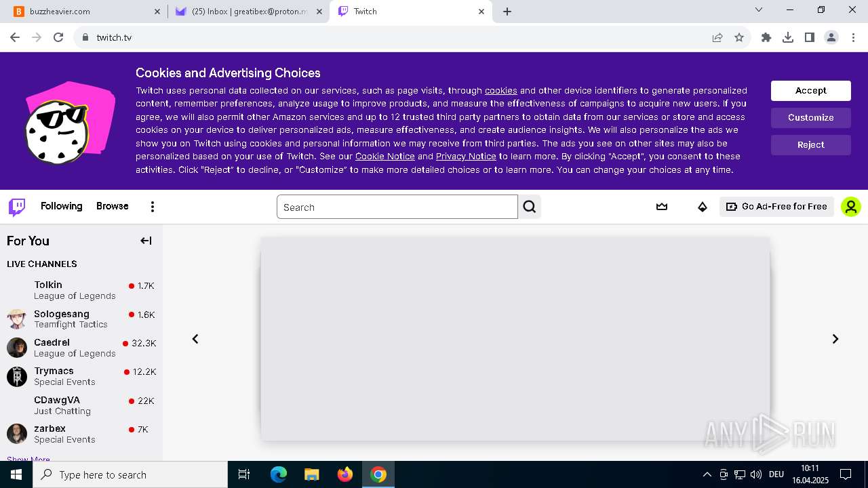This screenshot has height=488, width=868.
Task: Click Windows taskbar search box
Action: [130, 474]
